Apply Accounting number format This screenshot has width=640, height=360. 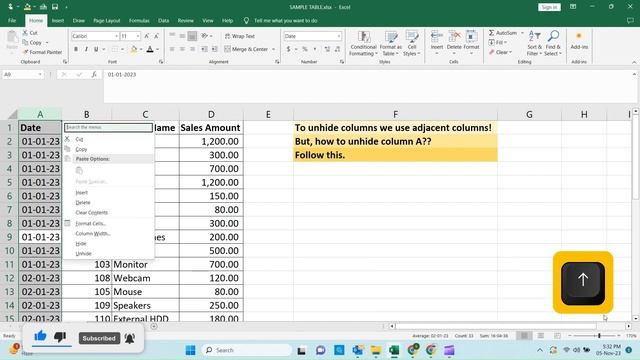pos(288,49)
